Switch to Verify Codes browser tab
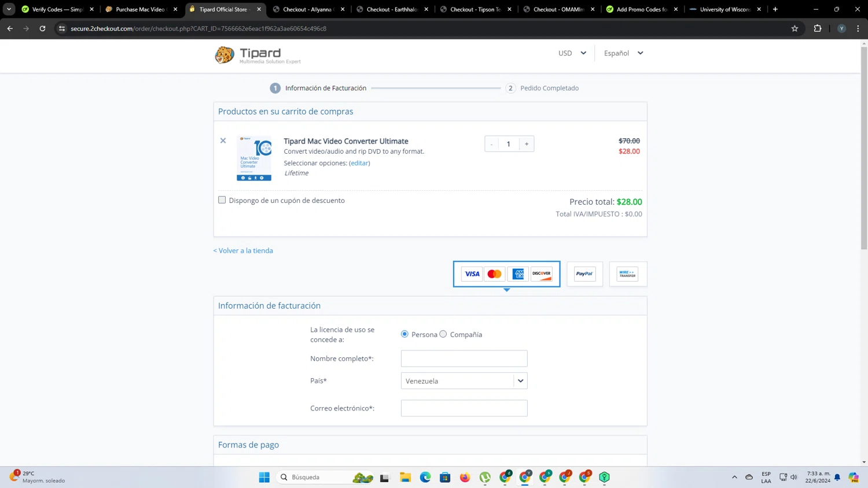 pos(57,9)
